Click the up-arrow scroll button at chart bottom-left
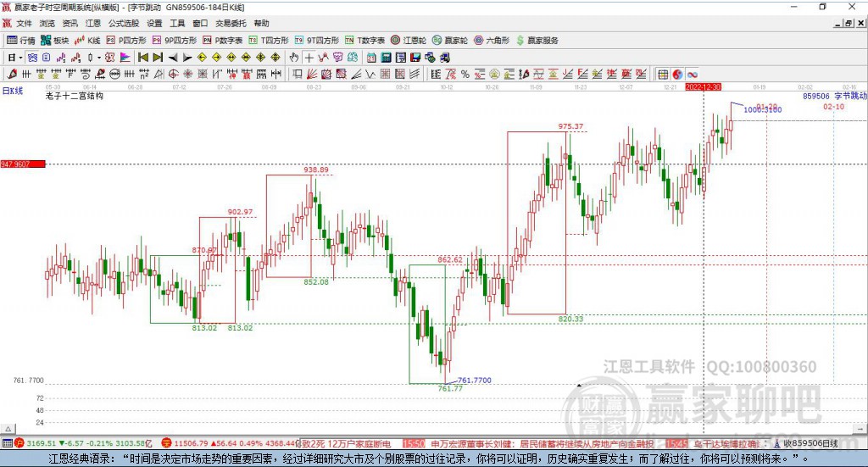 click(x=8, y=430)
